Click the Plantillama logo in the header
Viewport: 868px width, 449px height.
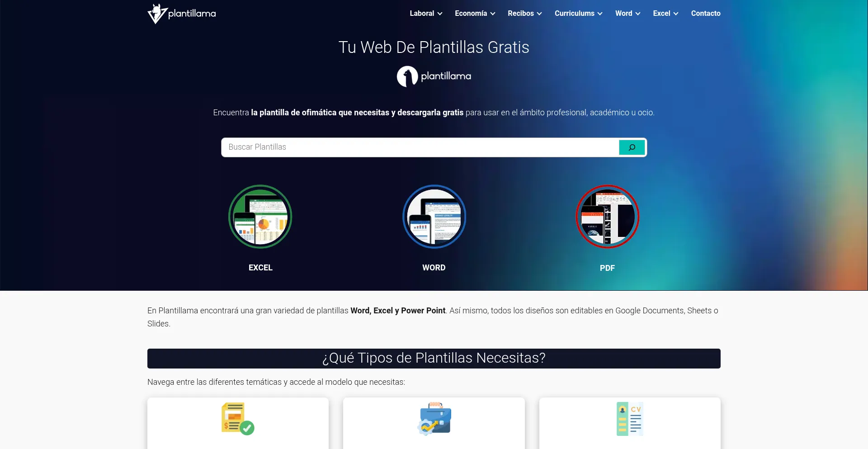click(182, 14)
